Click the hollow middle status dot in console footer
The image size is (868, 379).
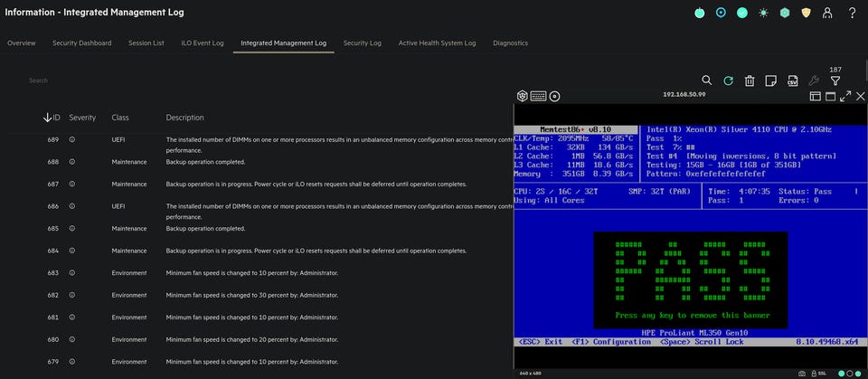pyautogui.click(x=850, y=374)
